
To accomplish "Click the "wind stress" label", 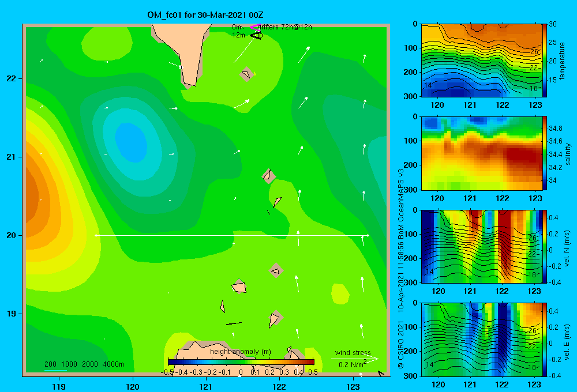I will coord(353,352).
